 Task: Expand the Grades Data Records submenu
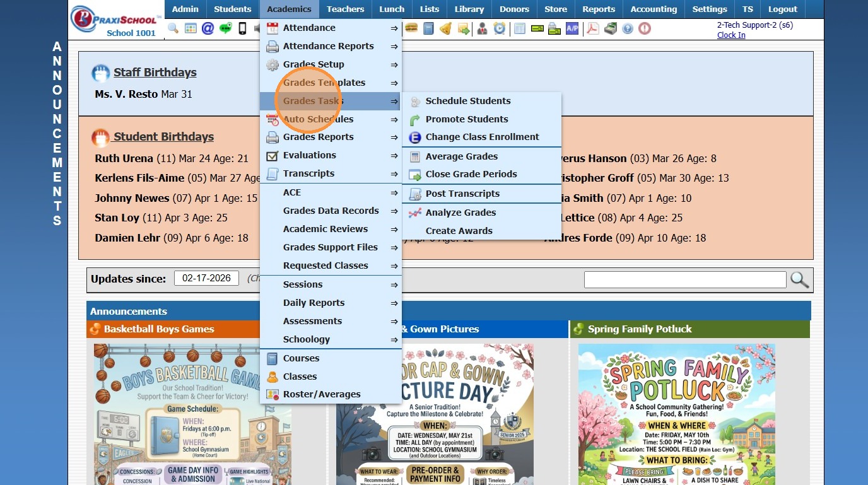point(331,211)
